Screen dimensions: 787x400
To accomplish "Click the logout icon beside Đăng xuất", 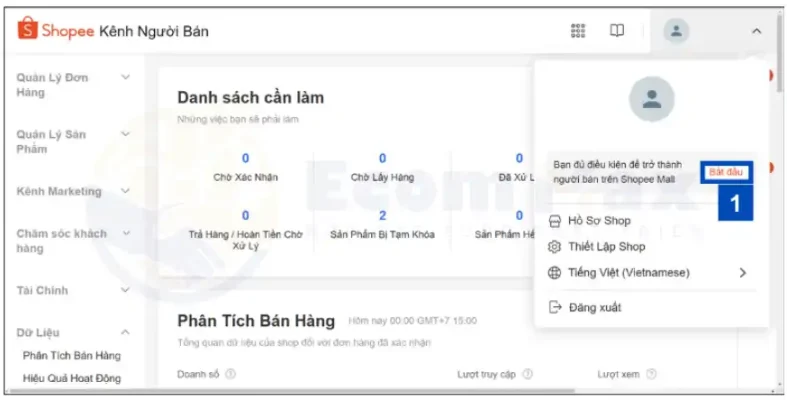I will [x=555, y=307].
